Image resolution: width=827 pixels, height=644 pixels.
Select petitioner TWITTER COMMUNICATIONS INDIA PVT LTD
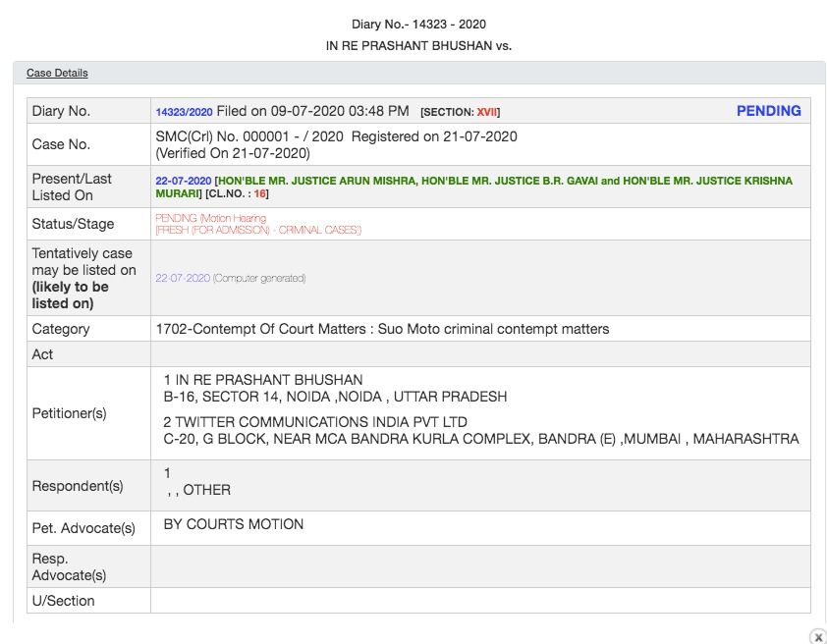(x=314, y=422)
